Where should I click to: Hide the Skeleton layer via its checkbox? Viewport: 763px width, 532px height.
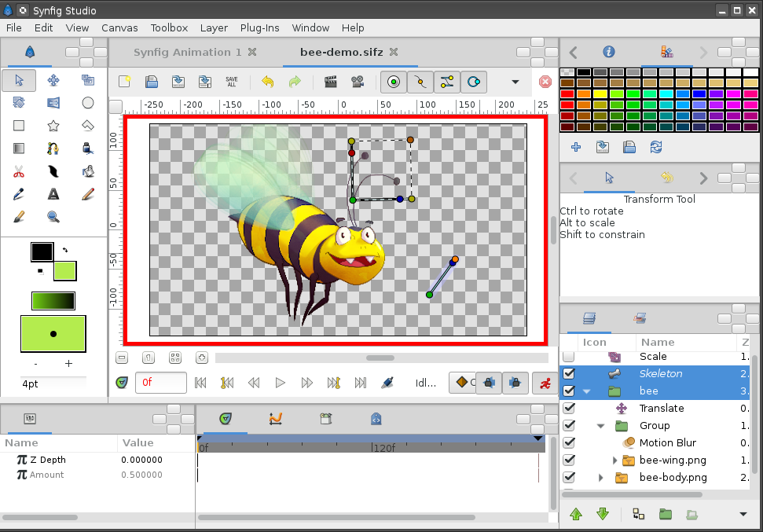point(567,373)
